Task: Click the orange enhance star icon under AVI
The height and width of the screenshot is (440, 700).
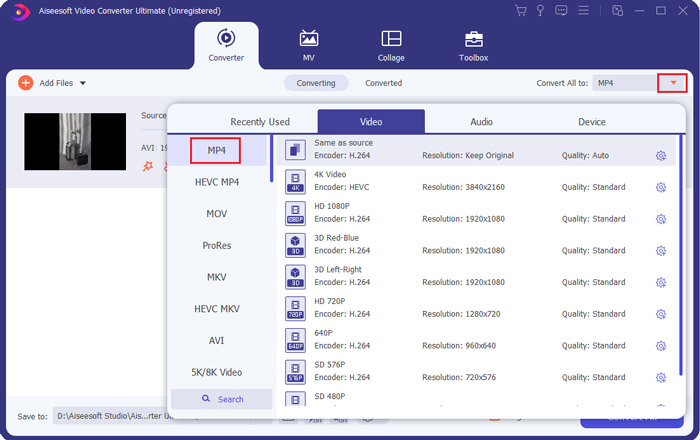Action: [x=147, y=166]
